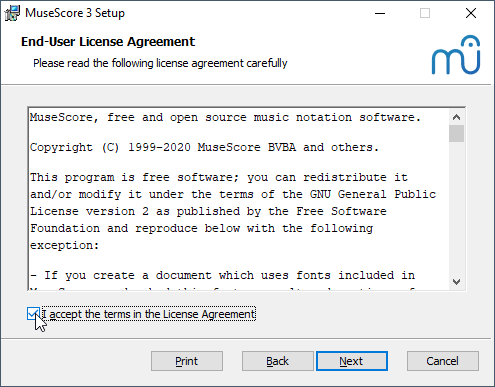
Task: Click the copyright line in the license text
Action: 204,147
